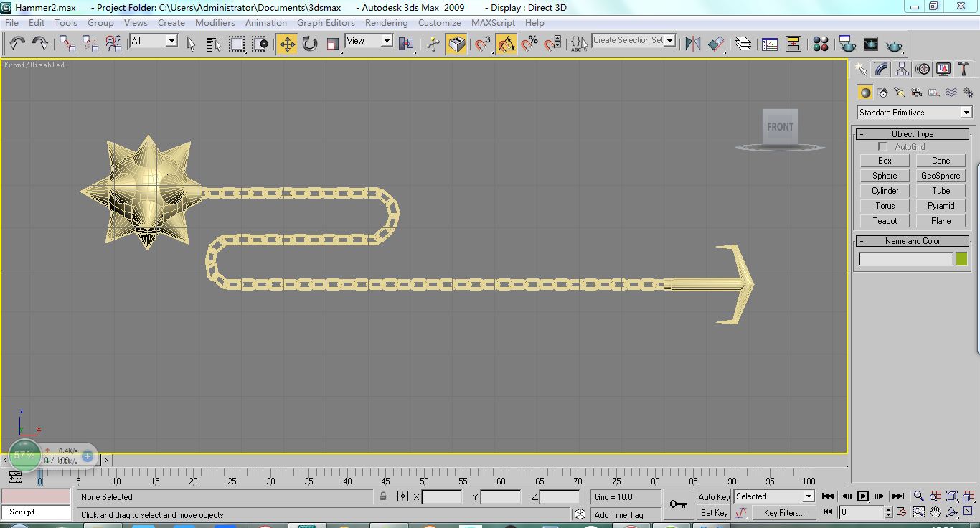Click the Teapot button
The width and height of the screenshot is (980, 528).
(x=885, y=221)
